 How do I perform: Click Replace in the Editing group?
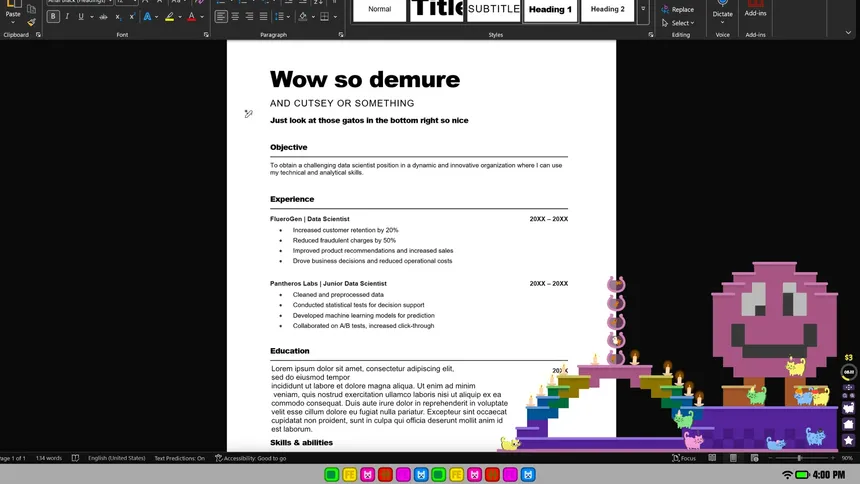pos(682,10)
